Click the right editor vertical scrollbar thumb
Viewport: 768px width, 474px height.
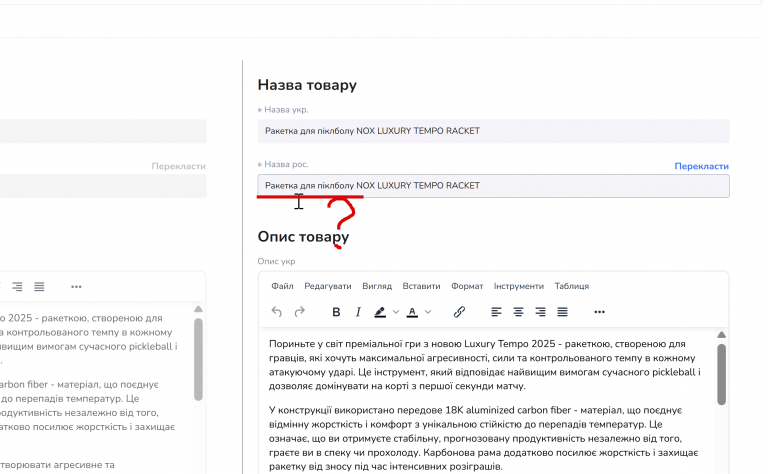[x=721, y=374]
